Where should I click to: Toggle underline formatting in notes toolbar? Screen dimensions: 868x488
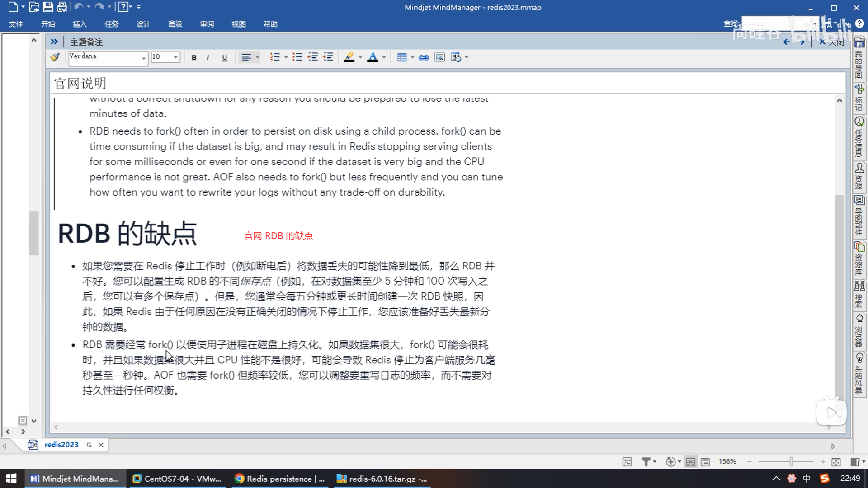(x=224, y=57)
